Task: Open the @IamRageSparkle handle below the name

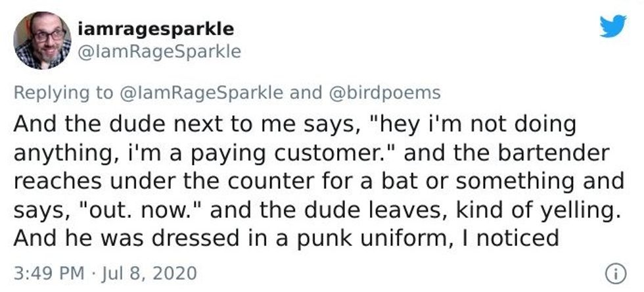Action: [158, 51]
